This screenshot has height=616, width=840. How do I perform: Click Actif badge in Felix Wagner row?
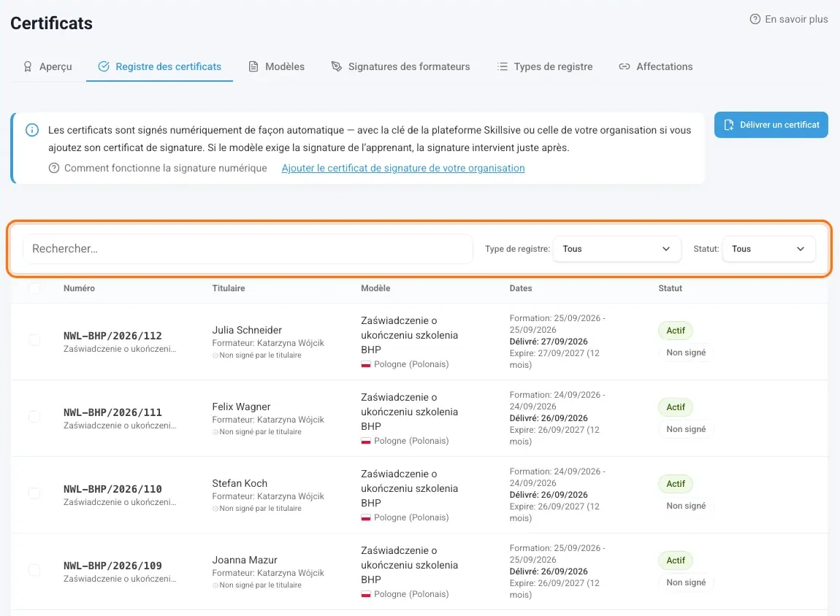(676, 407)
